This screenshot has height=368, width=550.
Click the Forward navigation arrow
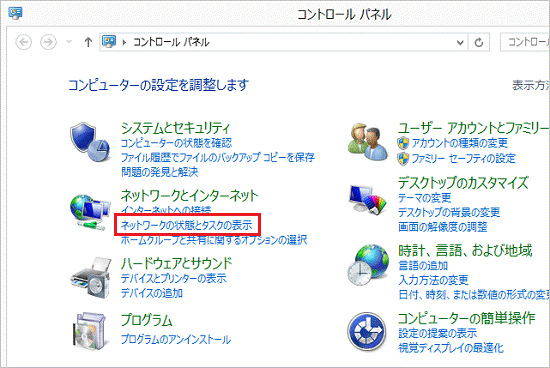[x=48, y=42]
